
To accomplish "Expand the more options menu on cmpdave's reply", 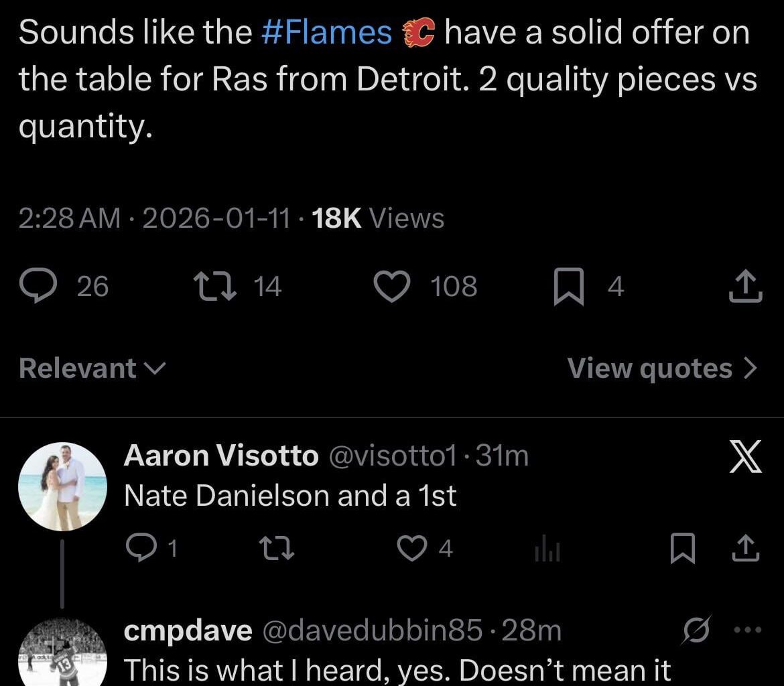I will (x=747, y=628).
